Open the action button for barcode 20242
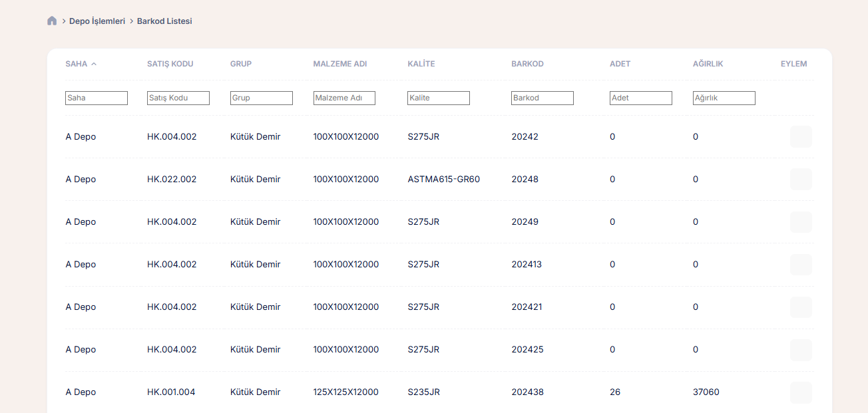This screenshot has height=413, width=868. (x=801, y=137)
